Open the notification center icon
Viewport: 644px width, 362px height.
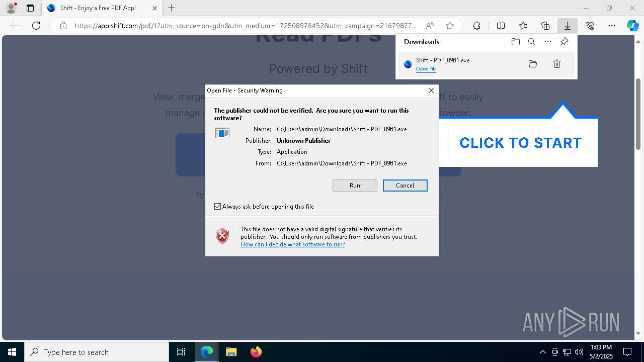(x=627, y=352)
